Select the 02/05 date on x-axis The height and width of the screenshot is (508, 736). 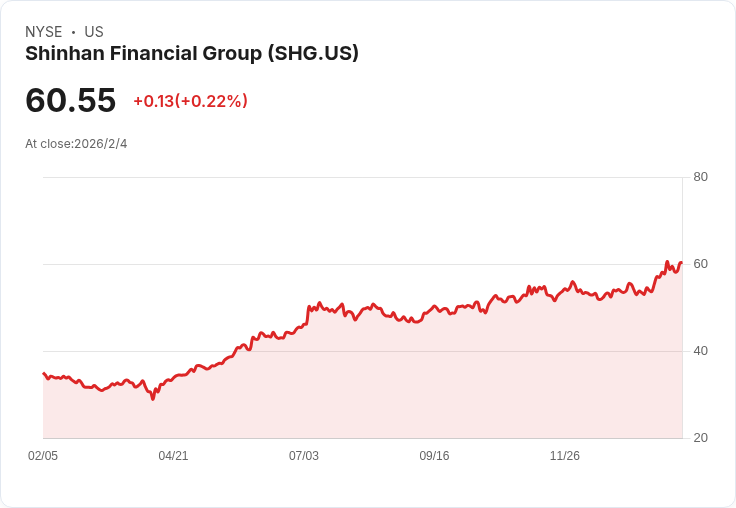(x=43, y=456)
